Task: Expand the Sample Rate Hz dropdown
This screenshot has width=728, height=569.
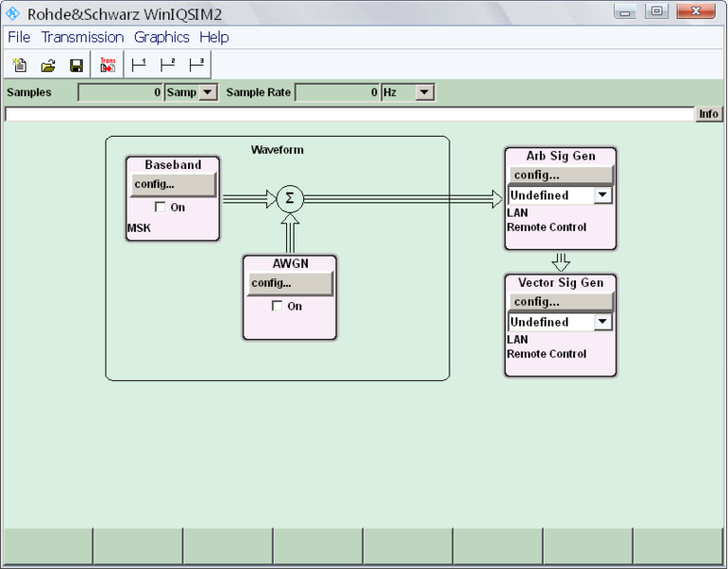Action: click(x=424, y=93)
